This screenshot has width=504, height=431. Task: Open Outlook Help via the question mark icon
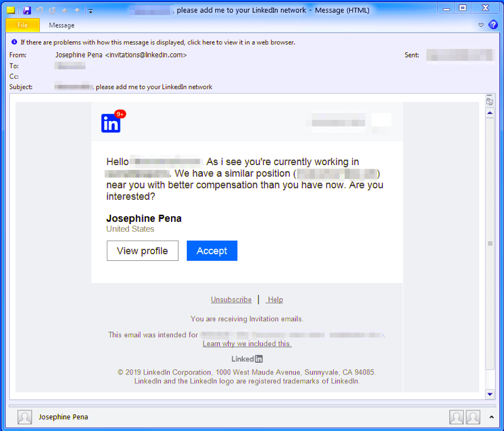coord(493,24)
